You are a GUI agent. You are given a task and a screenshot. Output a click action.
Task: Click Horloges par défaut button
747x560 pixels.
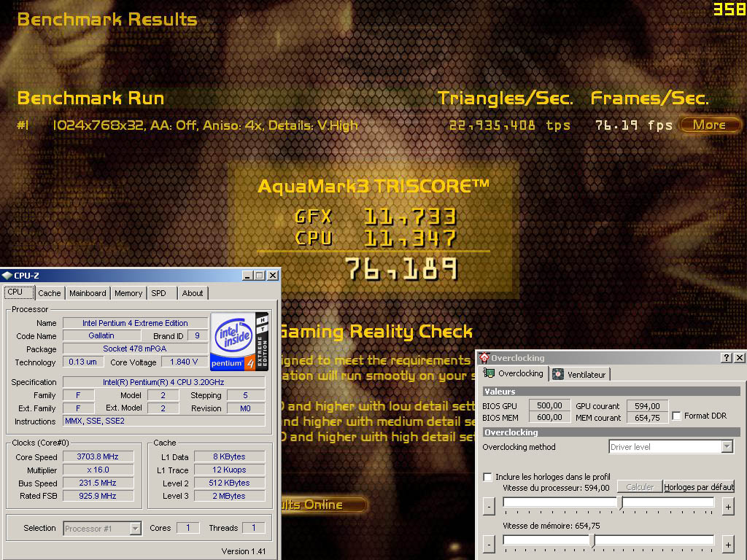[698, 486]
